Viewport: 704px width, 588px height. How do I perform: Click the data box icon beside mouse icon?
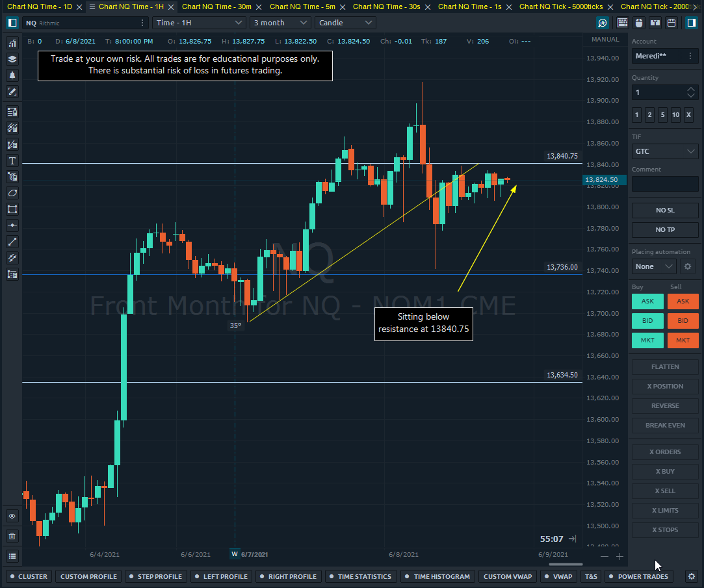point(655,23)
